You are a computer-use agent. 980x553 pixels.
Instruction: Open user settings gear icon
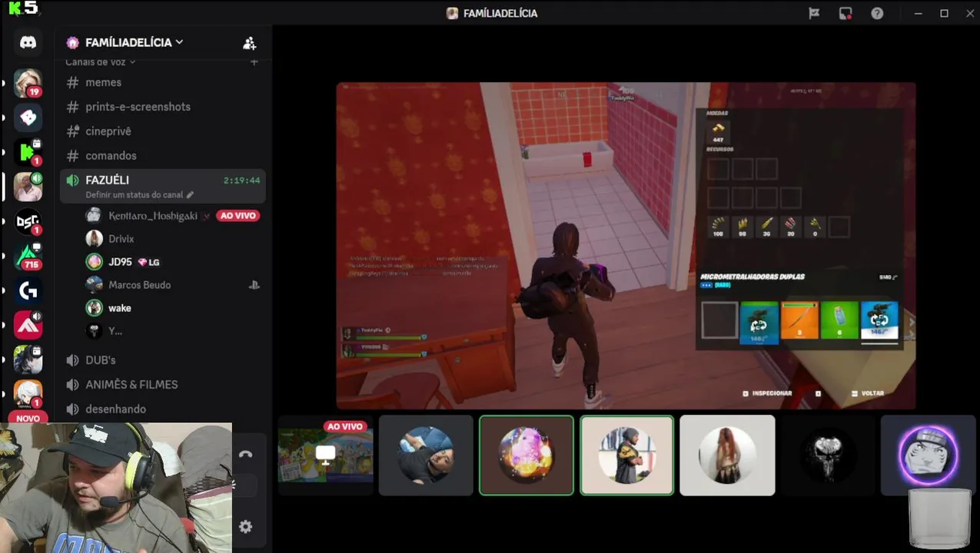point(245,527)
